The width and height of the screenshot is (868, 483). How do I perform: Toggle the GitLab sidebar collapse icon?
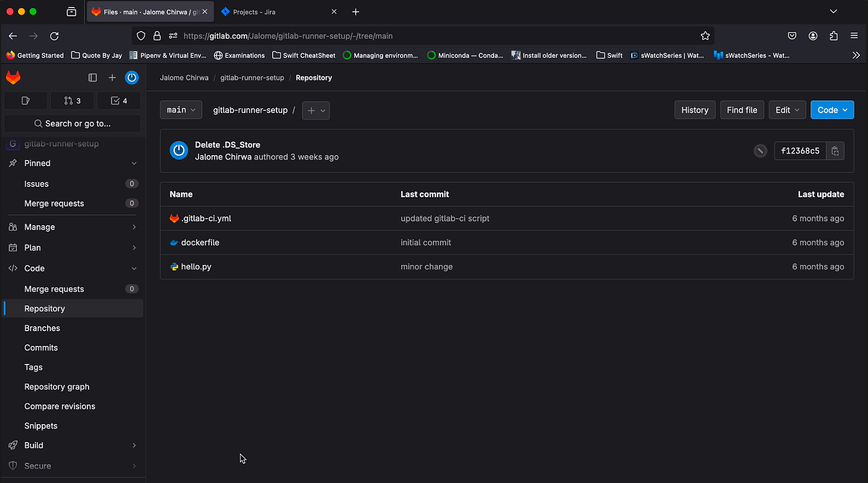[x=93, y=78]
